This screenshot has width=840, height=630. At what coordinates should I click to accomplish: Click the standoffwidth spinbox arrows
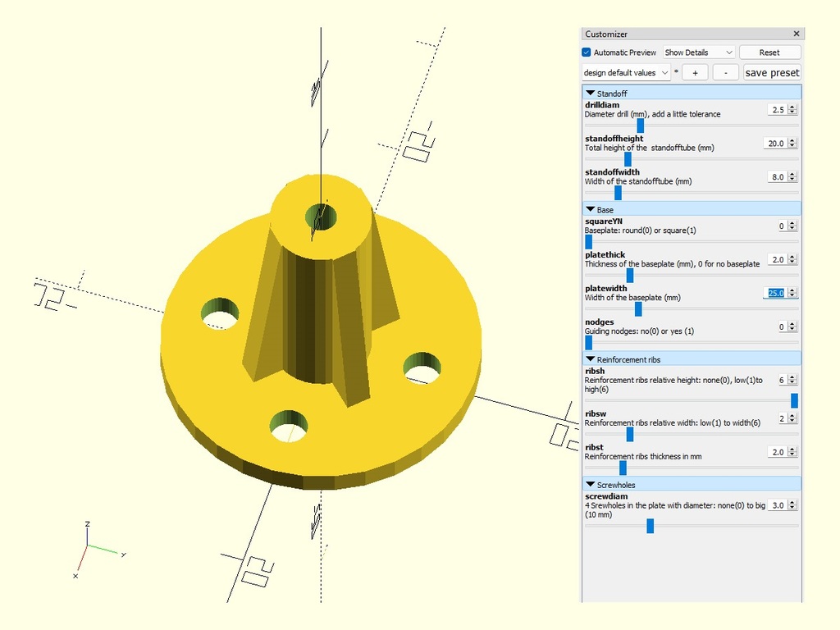pyautogui.click(x=793, y=176)
